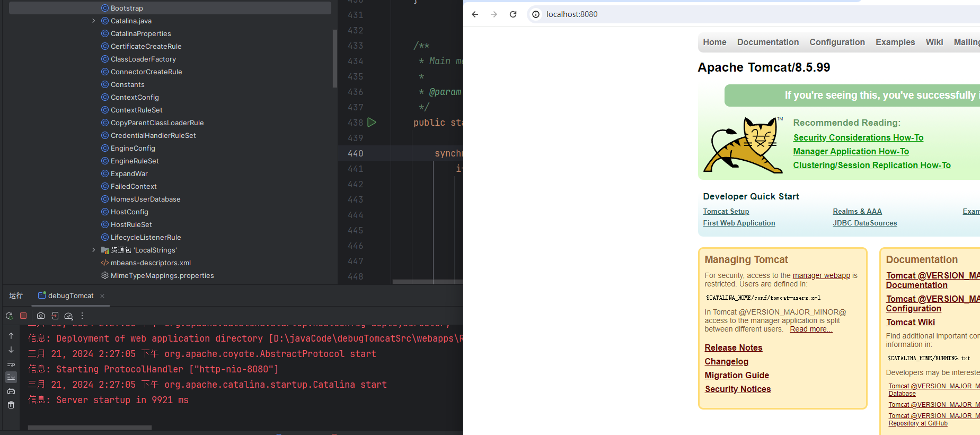Select ConnectorCreateRule class
Image resolution: width=980 pixels, height=435 pixels.
coord(146,72)
